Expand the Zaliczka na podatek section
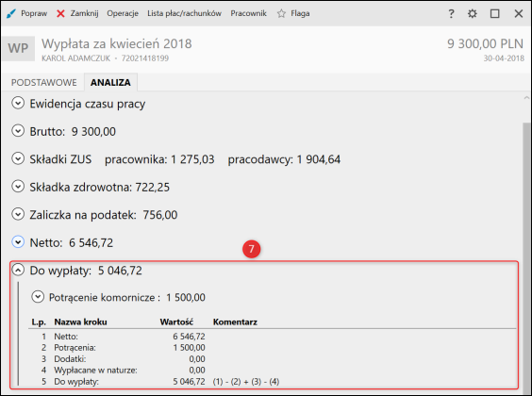This screenshot has height=396, width=532. (18, 214)
